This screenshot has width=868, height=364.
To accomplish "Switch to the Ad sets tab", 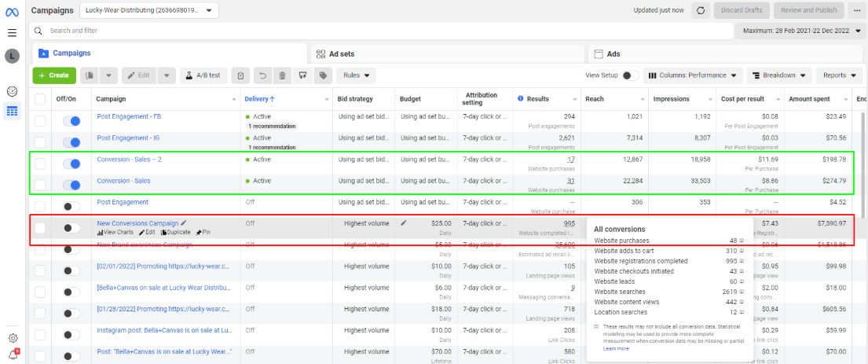I will click(447, 53).
